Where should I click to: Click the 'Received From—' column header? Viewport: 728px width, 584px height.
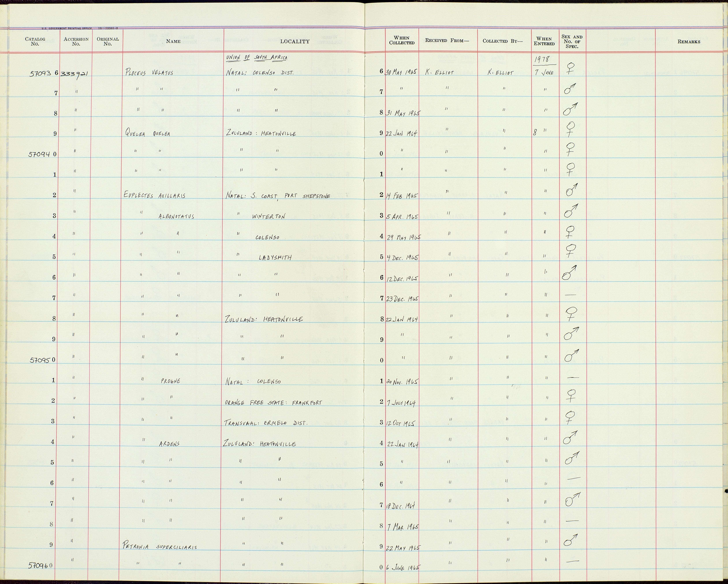pos(447,41)
